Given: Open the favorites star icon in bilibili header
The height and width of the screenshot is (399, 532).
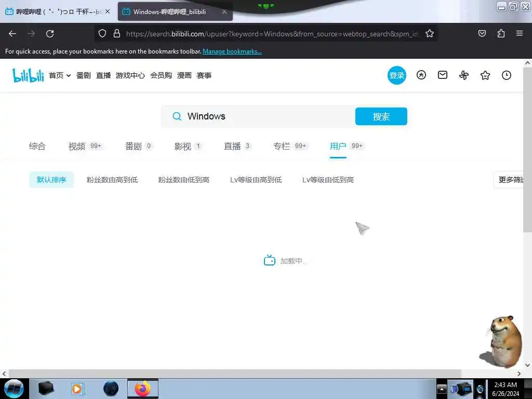Looking at the screenshot, I should point(485,75).
